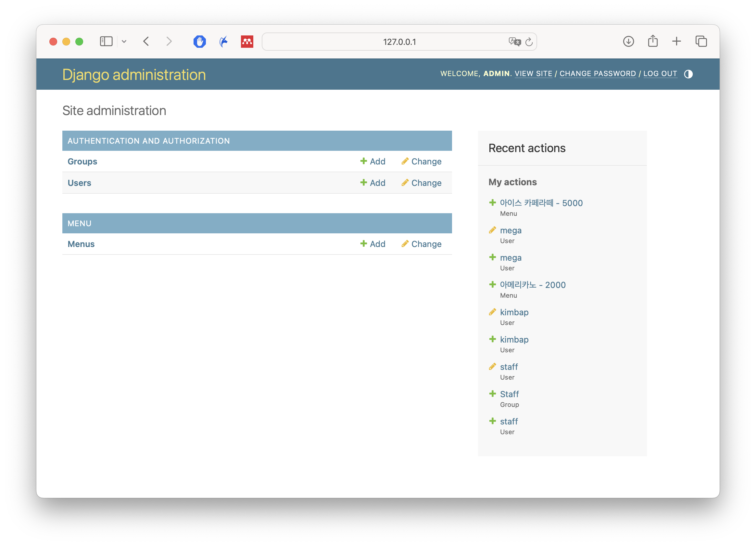
Task: Click the Safari sidebar toggle icon
Action: [x=106, y=41]
